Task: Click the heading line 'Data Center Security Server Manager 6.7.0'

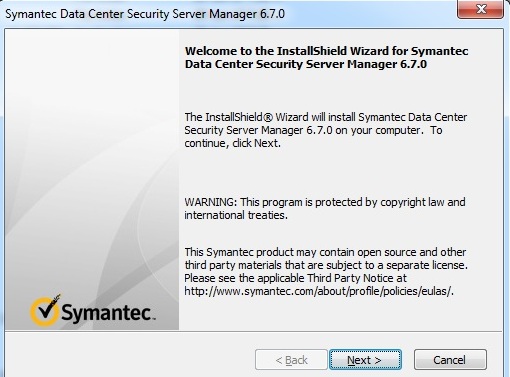Action: coord(306,64)
